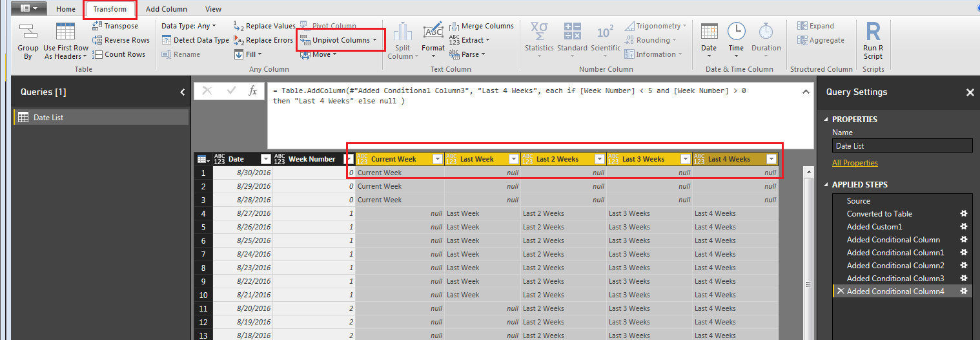980x340 pixels.
Task: Confirm formula with checkmark icon
Action: [x=230, y=91]
